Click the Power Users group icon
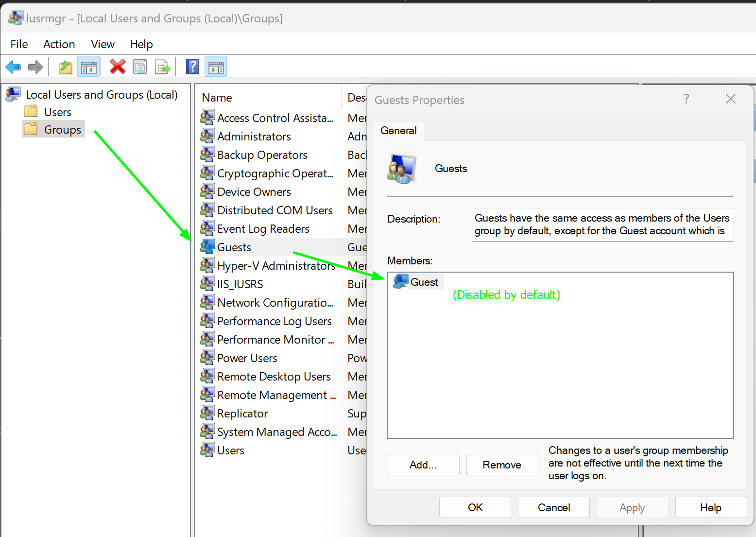The image size is (756, 537). point(207,358)
